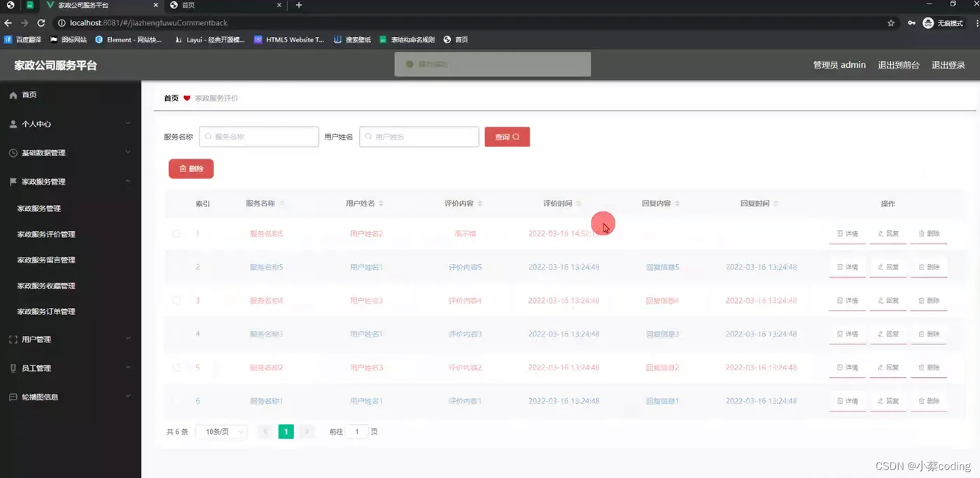Image resolution: width=980 pixels, height=478 pixels.
Task: Click the browser address bar URL
Action: [x=148, y=23]
